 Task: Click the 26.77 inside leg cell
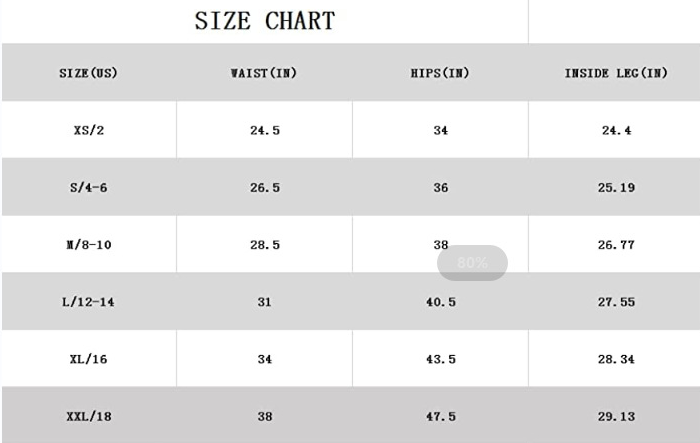point(615,245)
